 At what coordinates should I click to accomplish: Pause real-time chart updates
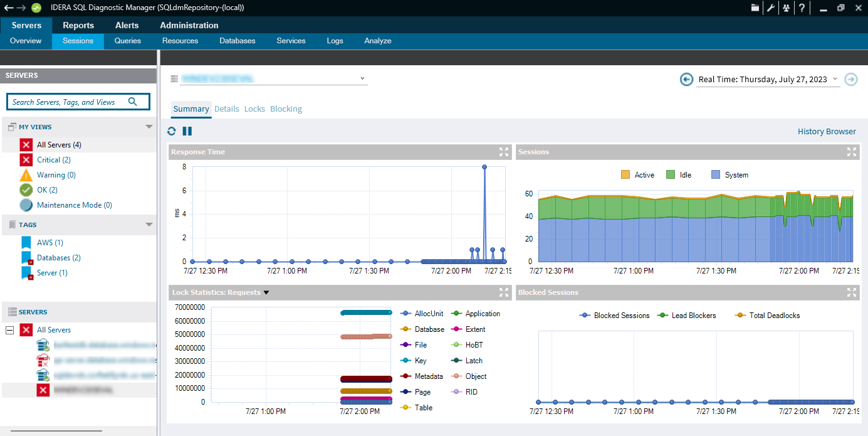click(x=187, y=131)
